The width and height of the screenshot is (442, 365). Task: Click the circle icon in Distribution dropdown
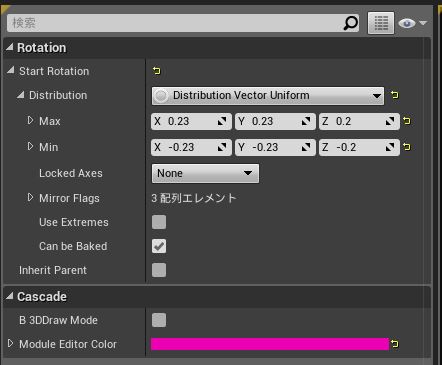[x=161, y=96]
